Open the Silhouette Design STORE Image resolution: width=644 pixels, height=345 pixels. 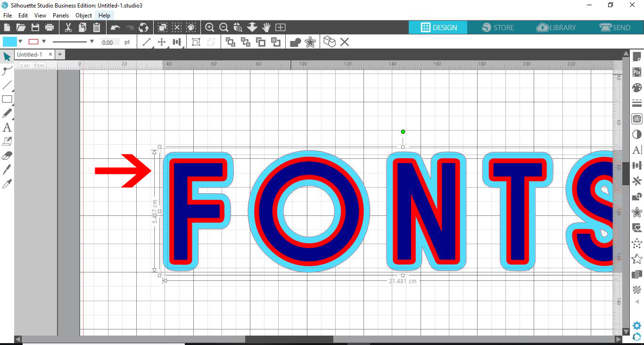coord(497,27)
